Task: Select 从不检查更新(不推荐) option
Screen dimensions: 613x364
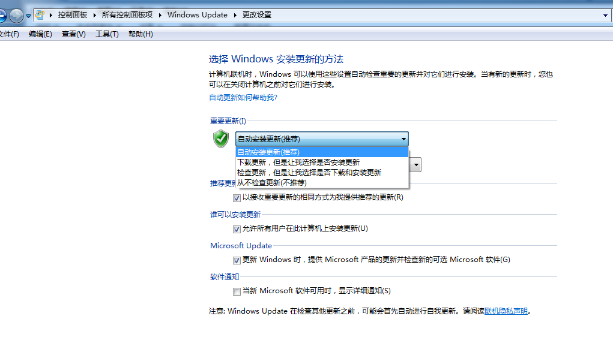Action: (322, 182)
